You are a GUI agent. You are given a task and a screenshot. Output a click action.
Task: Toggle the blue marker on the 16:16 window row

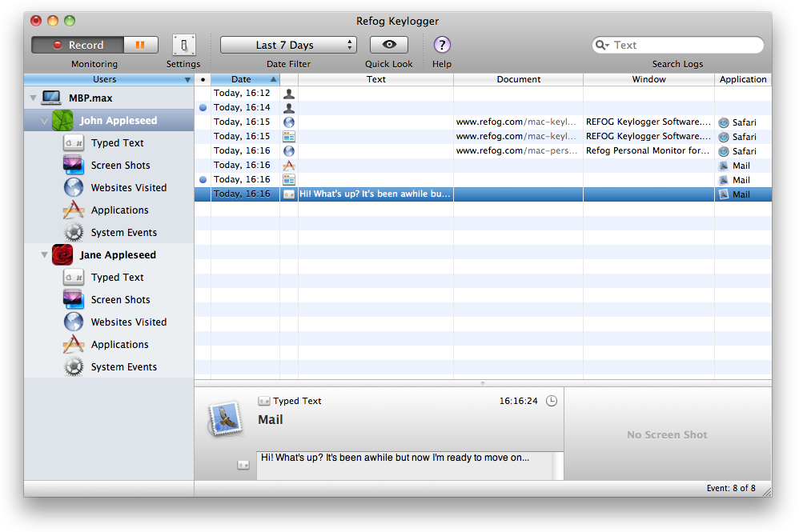pyautogui.click(x=203, y=179)
